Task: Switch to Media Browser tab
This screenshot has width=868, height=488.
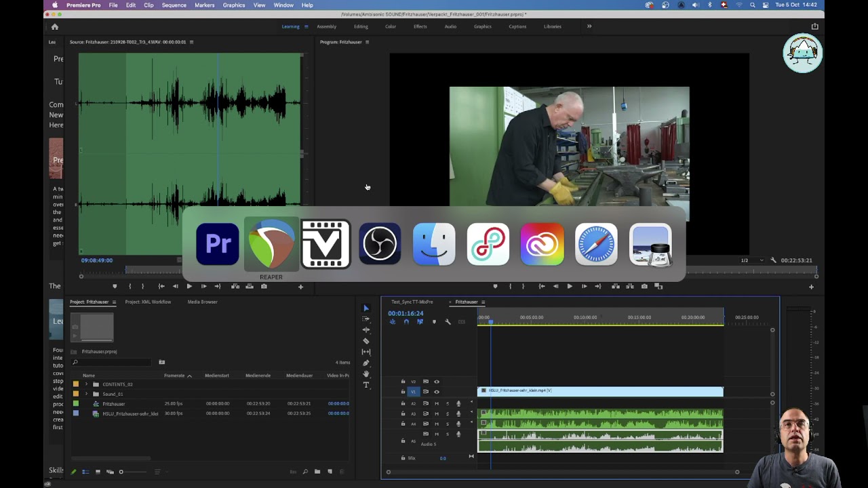Action: (202, 302)
